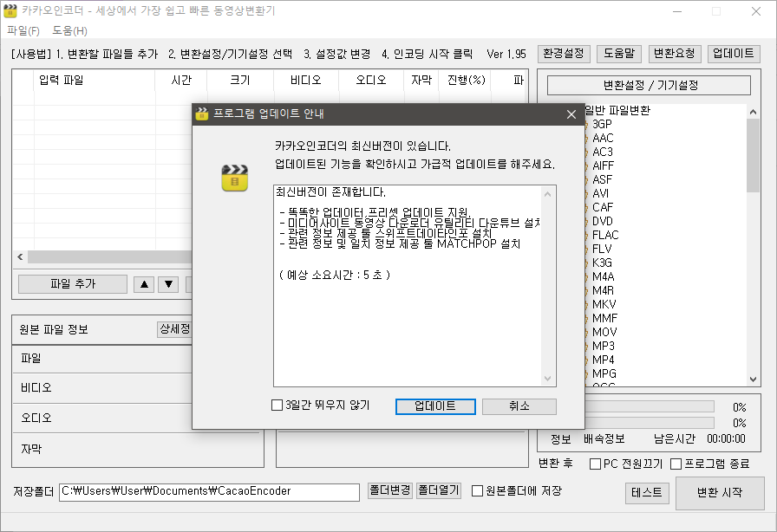This screenshot has width=777, height=532.
Task: Select the AC3 format entry
Action: 603,152
